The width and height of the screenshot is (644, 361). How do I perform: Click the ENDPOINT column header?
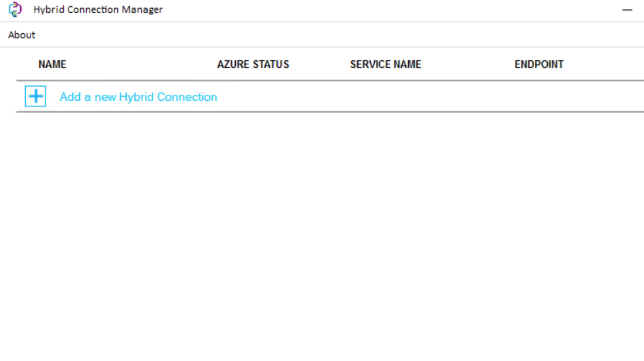point(539,64)
